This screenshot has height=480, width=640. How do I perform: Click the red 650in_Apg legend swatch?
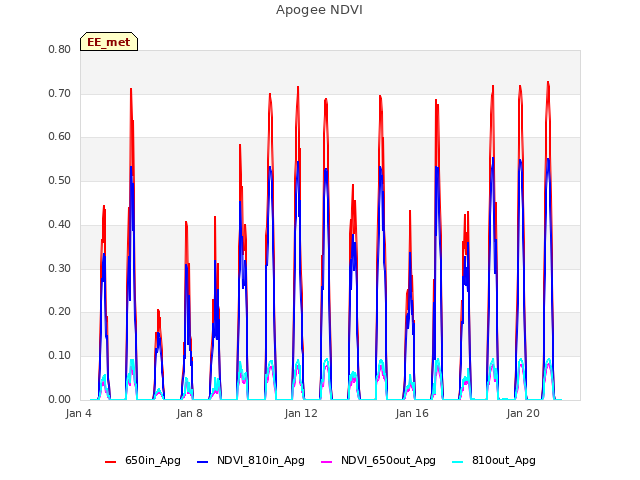pyautogui.click(x=111, y=462)
